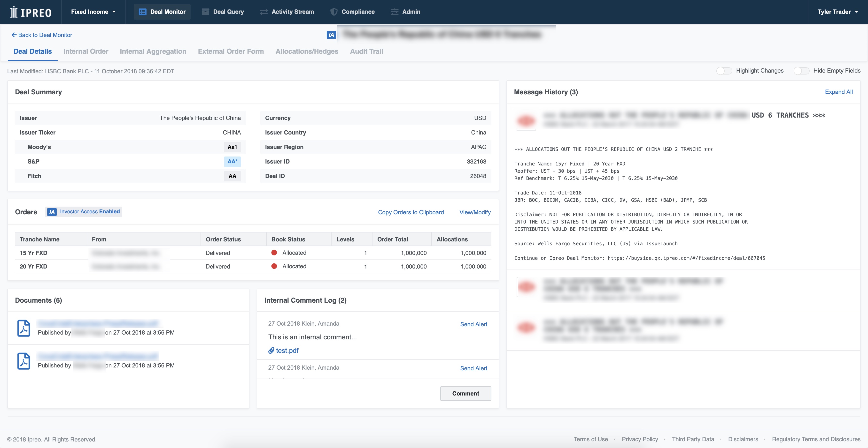Open the Fixed Income dropdown
This screenshot has width=868, height=448.
click(x=93, y=12)
